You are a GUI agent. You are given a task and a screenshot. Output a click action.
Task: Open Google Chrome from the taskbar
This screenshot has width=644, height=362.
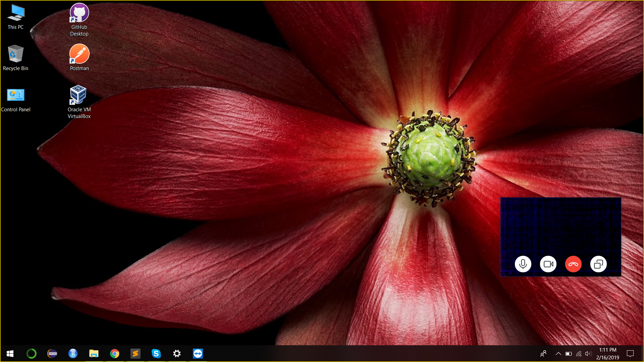coord(114,354)
